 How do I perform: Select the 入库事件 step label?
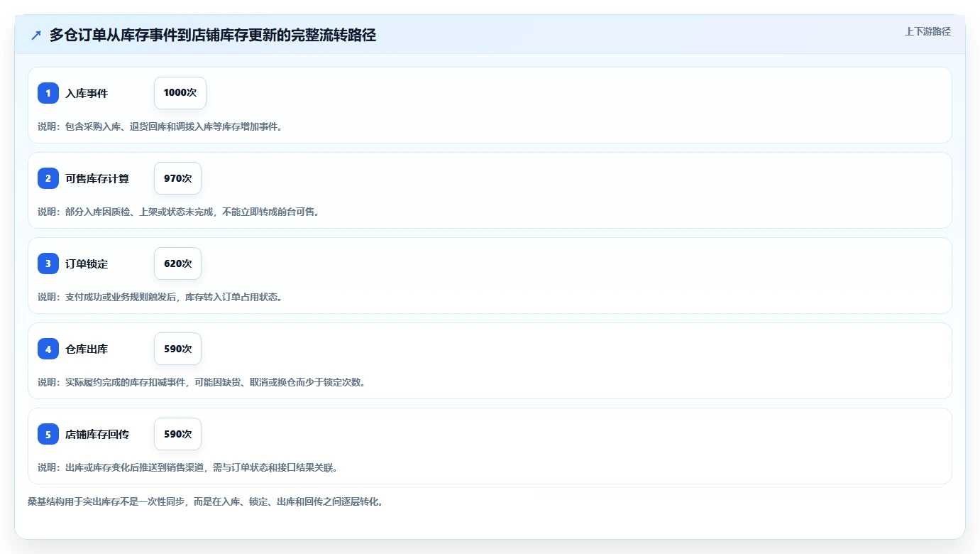(87, 93)
